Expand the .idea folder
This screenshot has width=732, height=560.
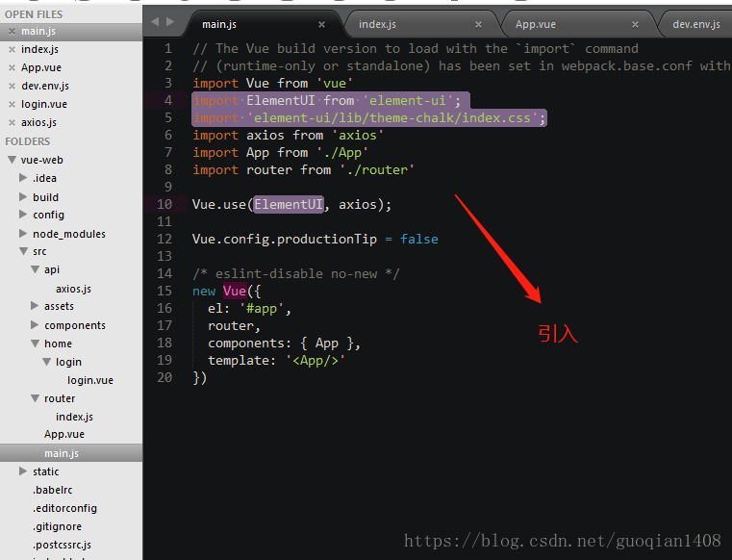pyautogui.click(x=23, y=177)
